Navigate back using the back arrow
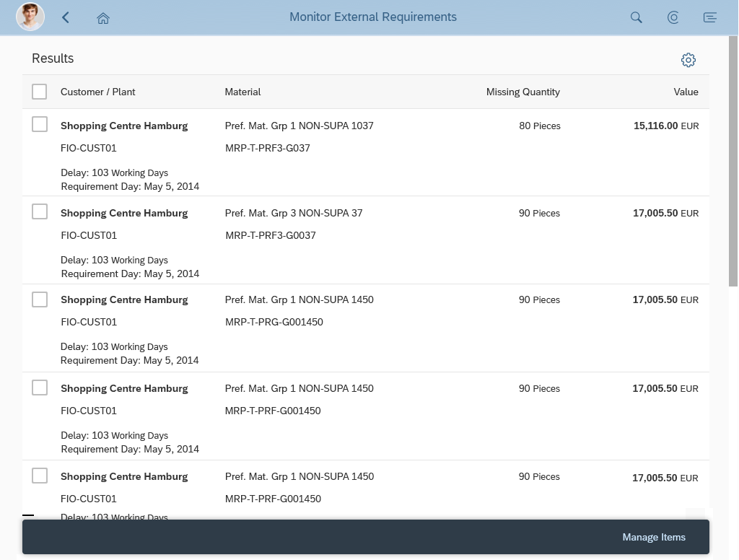The image size is (739, 560). point(65,17)
